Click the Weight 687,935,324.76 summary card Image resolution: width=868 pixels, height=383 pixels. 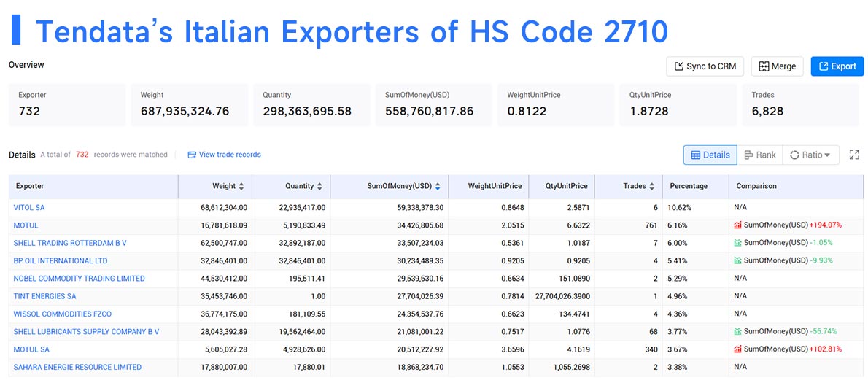(190, 104)
